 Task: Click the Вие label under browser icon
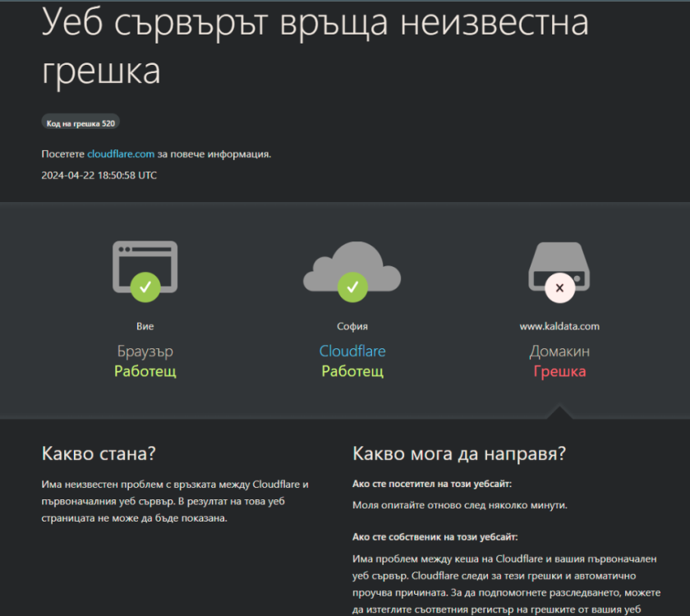point(145,326)
